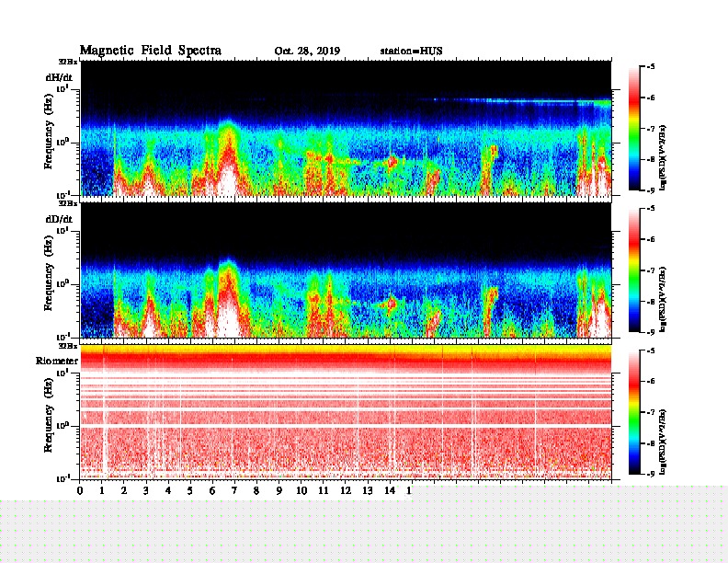Click the dH/dt spectrogram plot
This screenshot has height=563, width=728.
pos(346,128)
